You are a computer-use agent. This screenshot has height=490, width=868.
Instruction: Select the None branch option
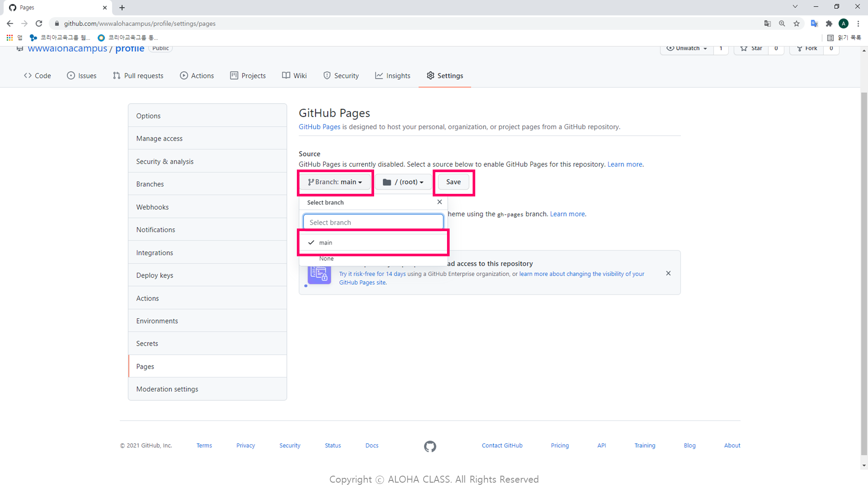tap(373, 258)
